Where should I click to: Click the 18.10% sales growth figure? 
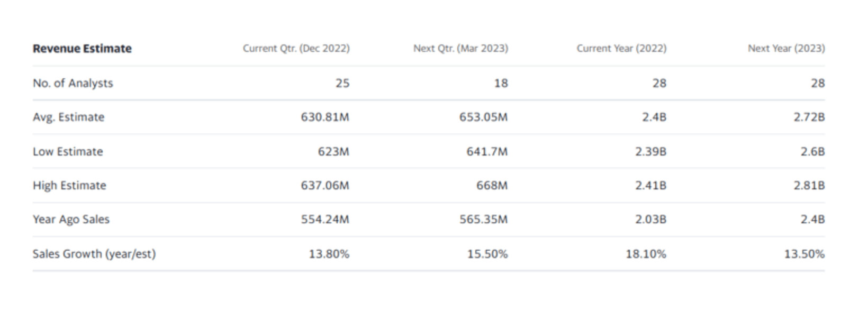(x=646, y=254)
